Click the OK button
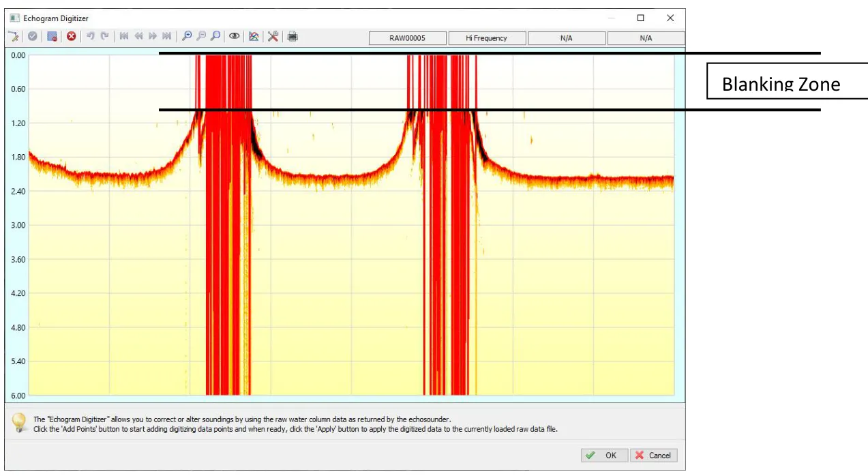Image resolution: width=868 pixels, height=476 pixels. click(x=604, y=456)
